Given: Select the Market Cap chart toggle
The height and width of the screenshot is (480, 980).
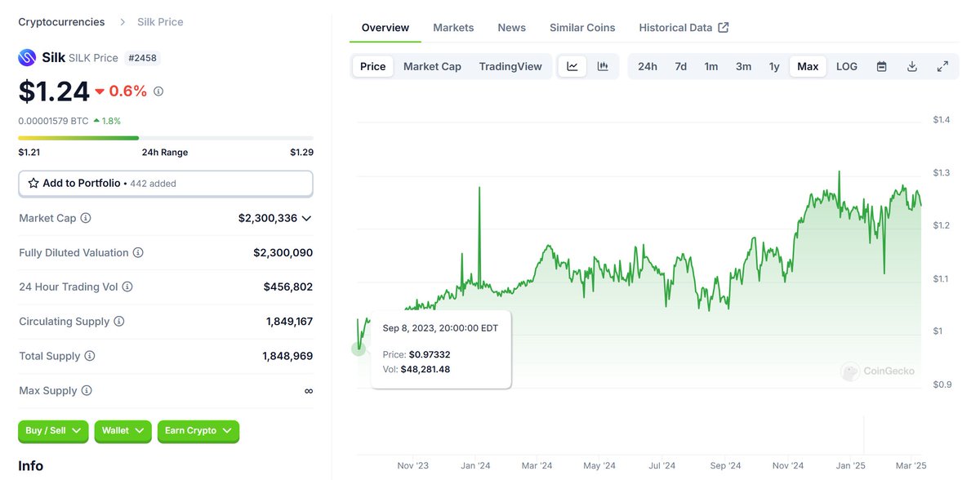Looking at the screenshot, I should [x=432, y=66].
